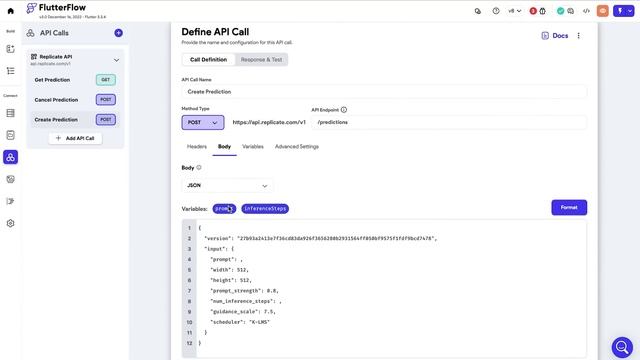The width and height of the screenshot is (640, 360).
Task: View the red project issues badge
Action: [533, 11]
